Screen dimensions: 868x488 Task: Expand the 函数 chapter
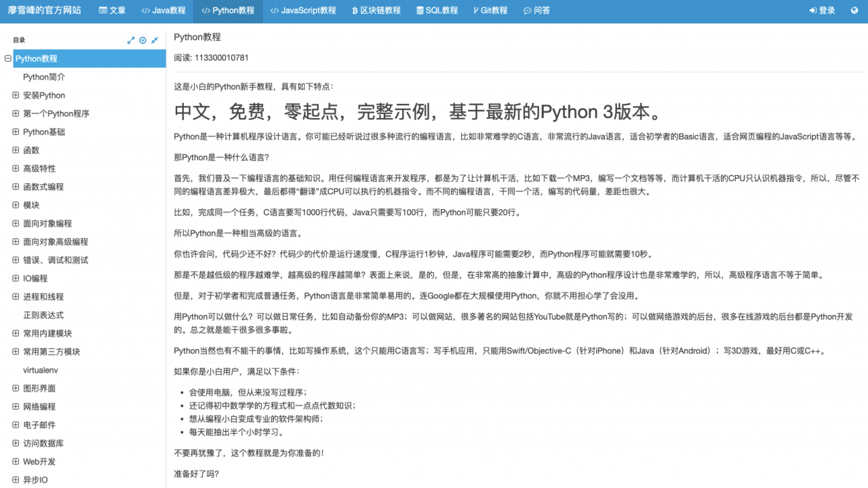pyautogui.click(x=16, y=150)
